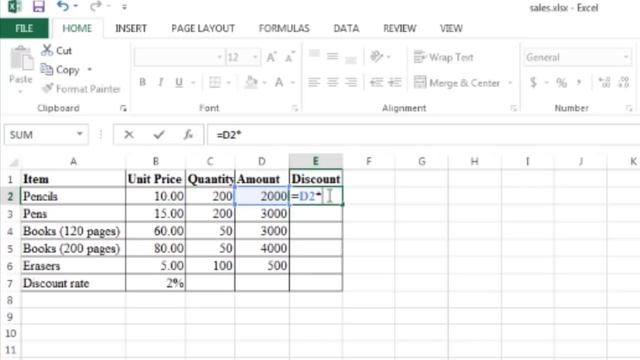Viewport: 640px width, 360px height.
Task: Click Center alignment icon
Action: 333,83
